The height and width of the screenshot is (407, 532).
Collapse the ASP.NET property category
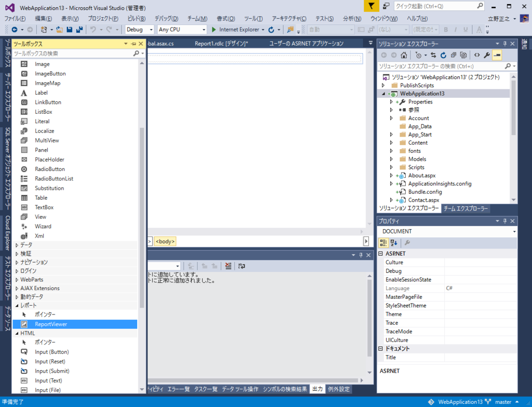[381, 254]
